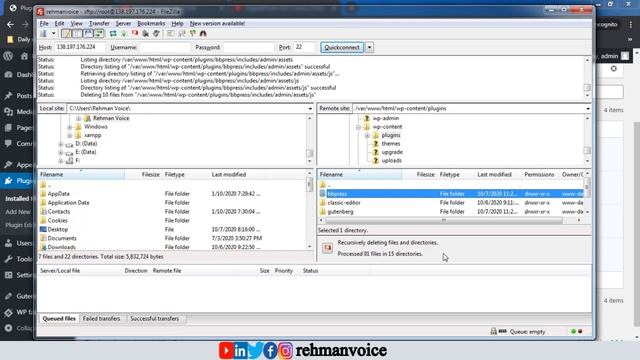The width and height of the screenshot is (640, 360).
Task: Open the directory listing filters icon
Action: (171, 33)
